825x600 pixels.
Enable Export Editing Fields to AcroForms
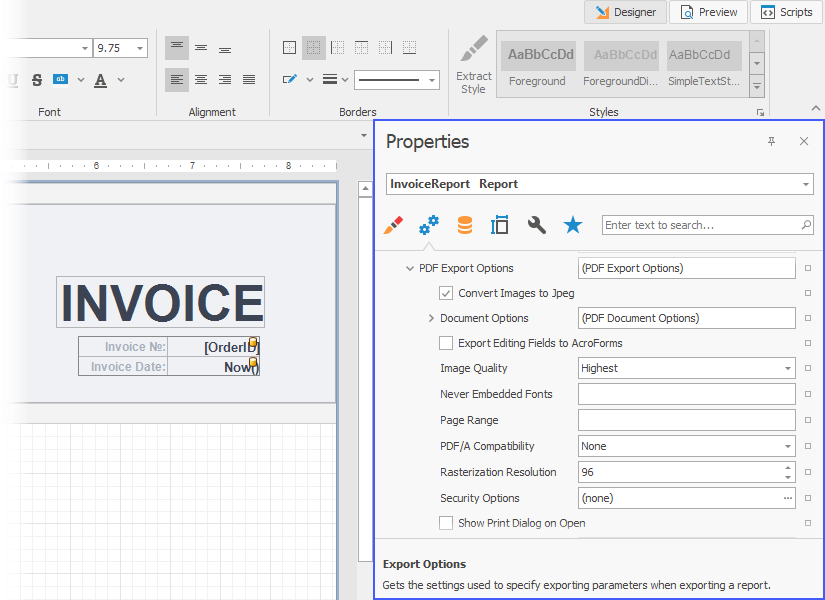click(446, 343)
